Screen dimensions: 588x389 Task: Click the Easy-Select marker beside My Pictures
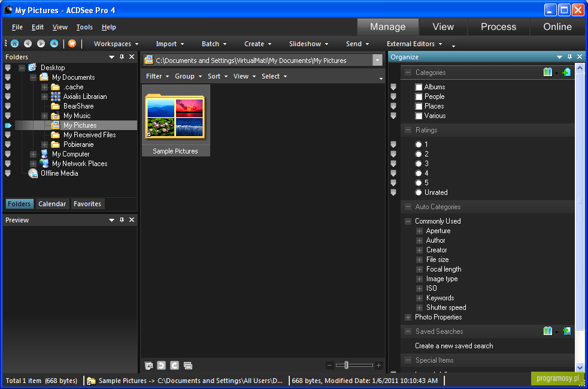click(8, 125)
